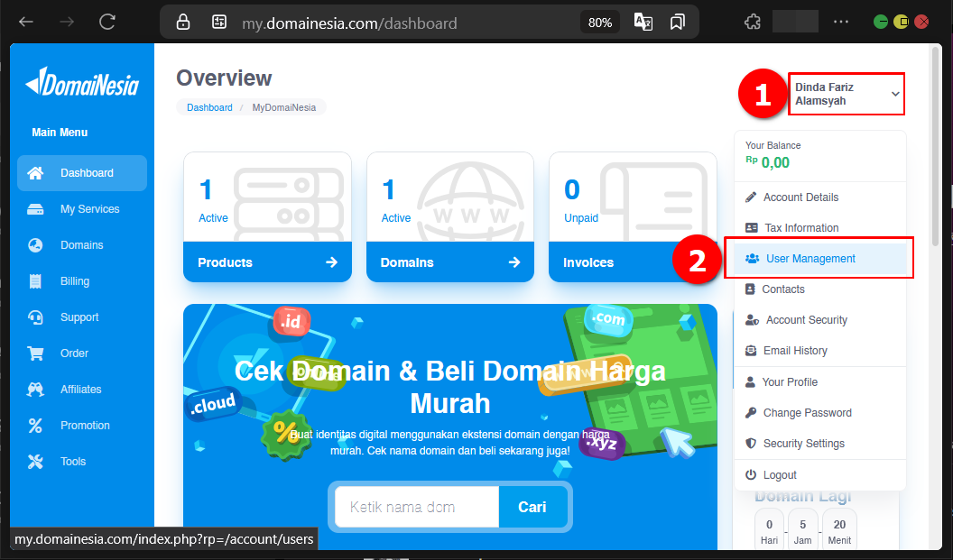Click the Domains globe icon in sidebar
The image size is (953, 560).
coord(35,245)
